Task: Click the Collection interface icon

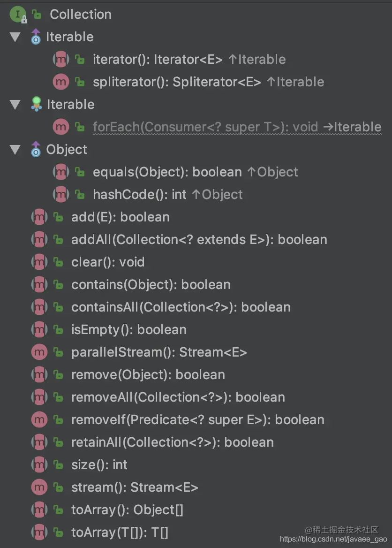Action: click(x=18, y=15)
